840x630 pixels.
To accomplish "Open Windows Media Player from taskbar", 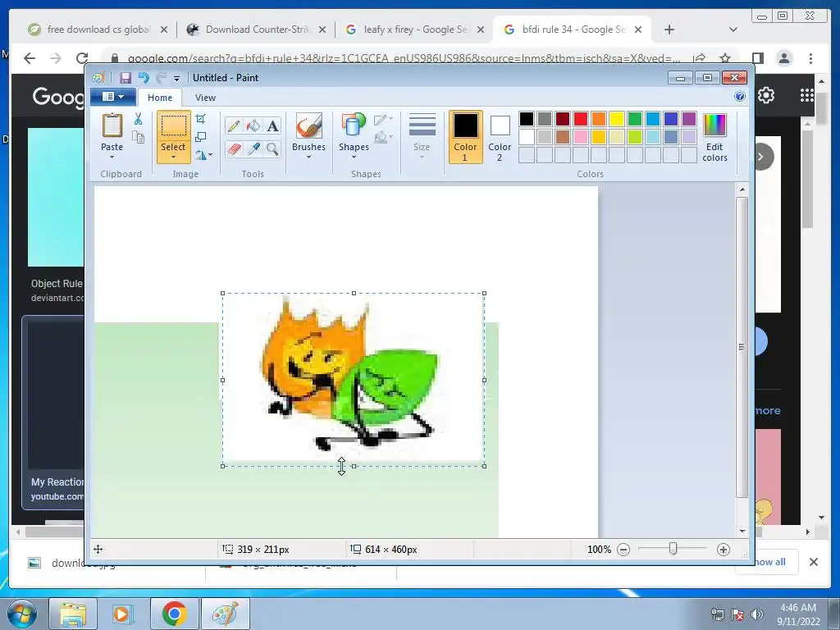I will click(x=123, y=614).
